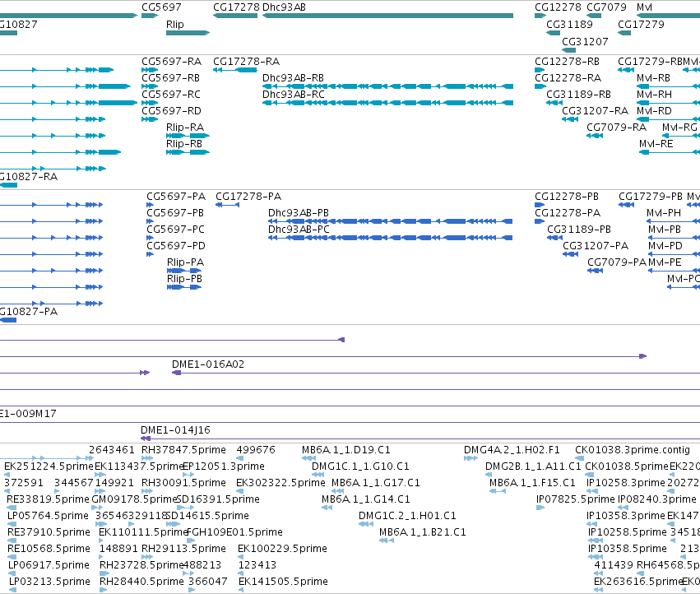Select EST CK01038.3prime.contig
Screen dimensions: 700x594
pyautogui.click(x=578, y=457)
